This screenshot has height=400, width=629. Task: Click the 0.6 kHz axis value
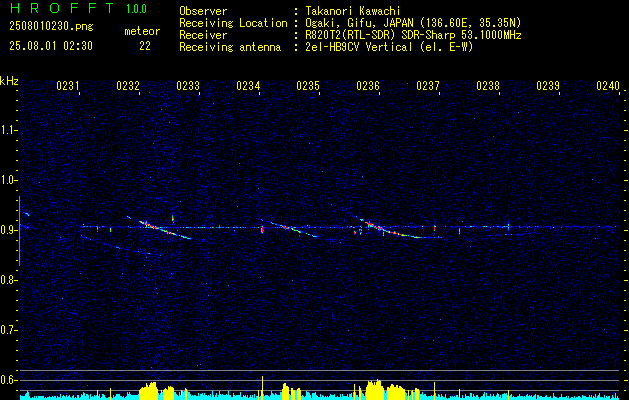(x=8, y=380)
